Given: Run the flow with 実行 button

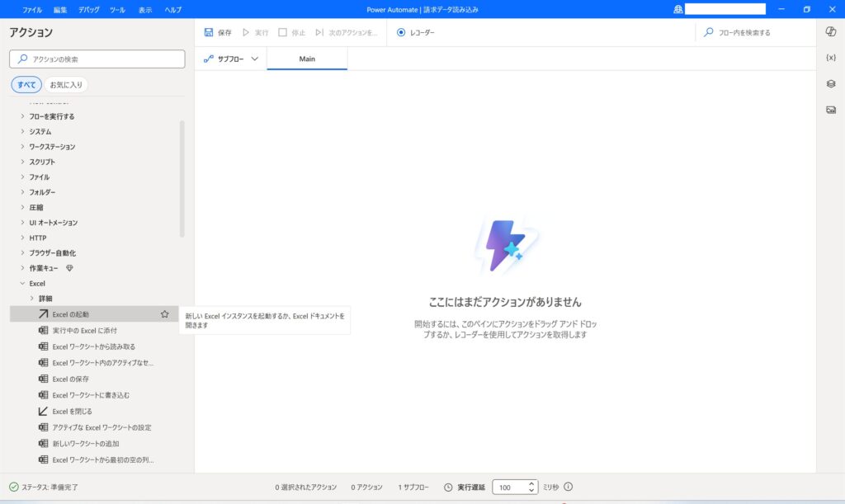Looking at the screenshot, I should click(256, 32).
